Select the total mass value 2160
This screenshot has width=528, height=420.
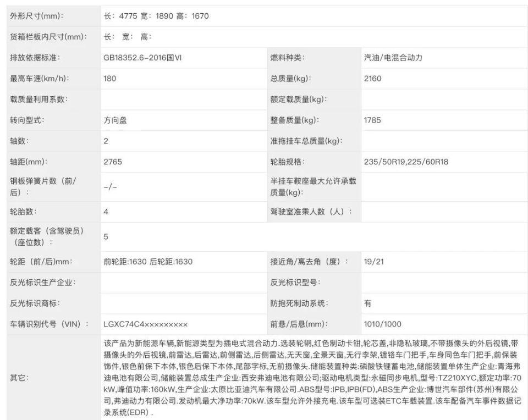[x=372, y=79]
